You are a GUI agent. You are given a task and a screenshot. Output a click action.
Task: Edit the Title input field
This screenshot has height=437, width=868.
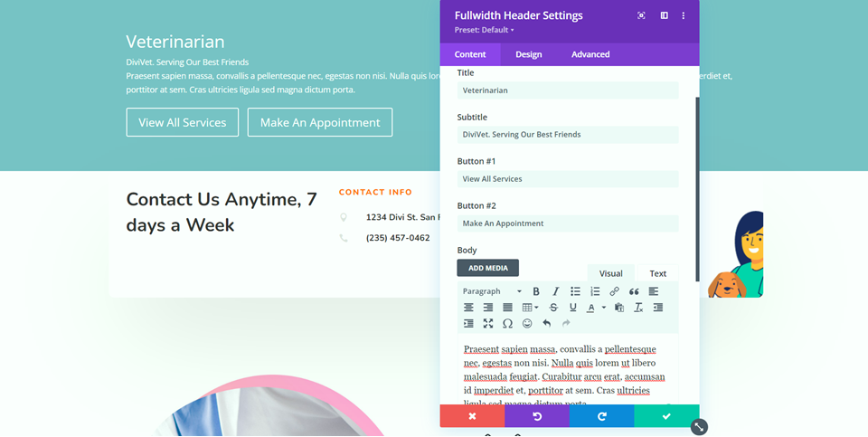click(568, 90)
